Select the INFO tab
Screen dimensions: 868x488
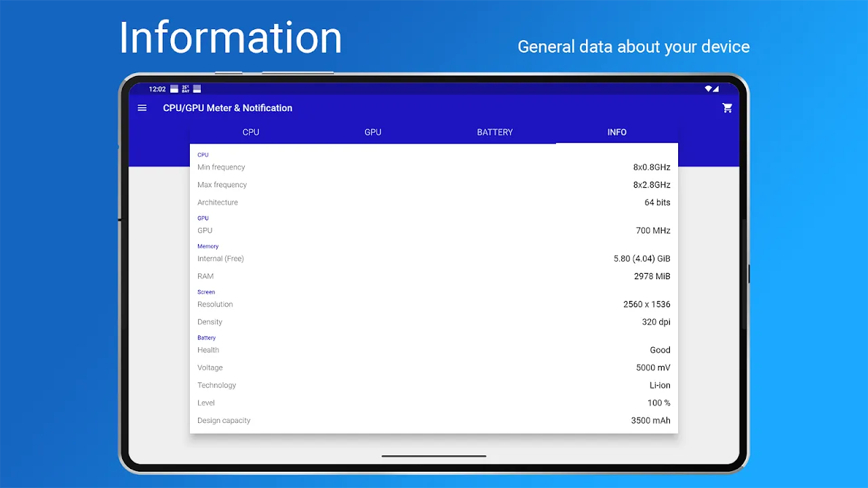coord(616,132)
